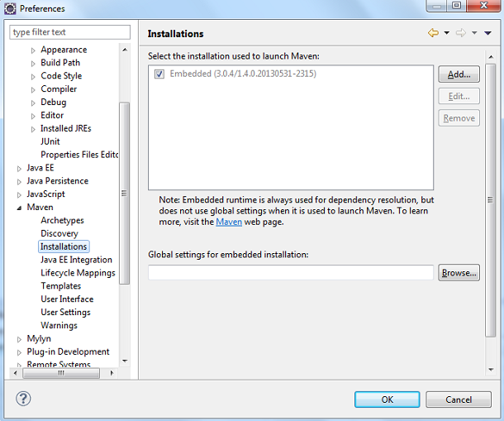504x421 pixels.
Task: Select JUnit in the preferences tree
Action: coord(50,141)
